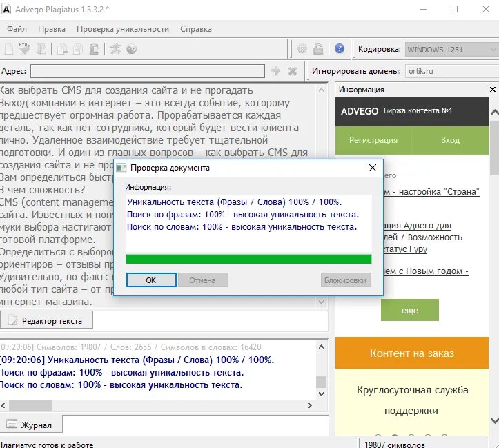Confirm the dialog with OK
Screen dimensions: 499x448
(151, 280)
